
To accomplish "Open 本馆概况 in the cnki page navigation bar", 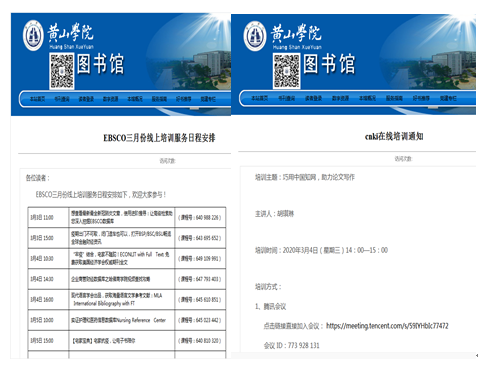I will [x=367, y=98].
